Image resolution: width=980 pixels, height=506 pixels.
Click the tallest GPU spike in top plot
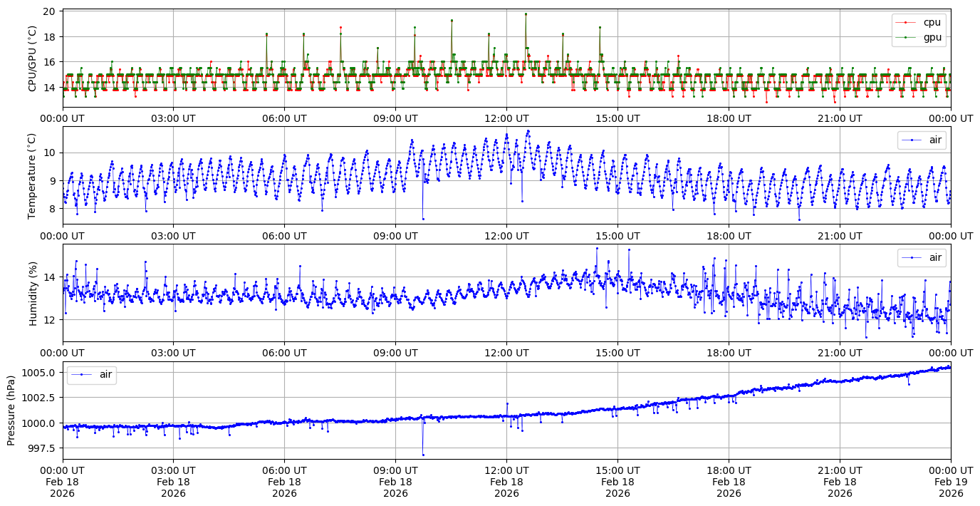click(x=526, y=14)
